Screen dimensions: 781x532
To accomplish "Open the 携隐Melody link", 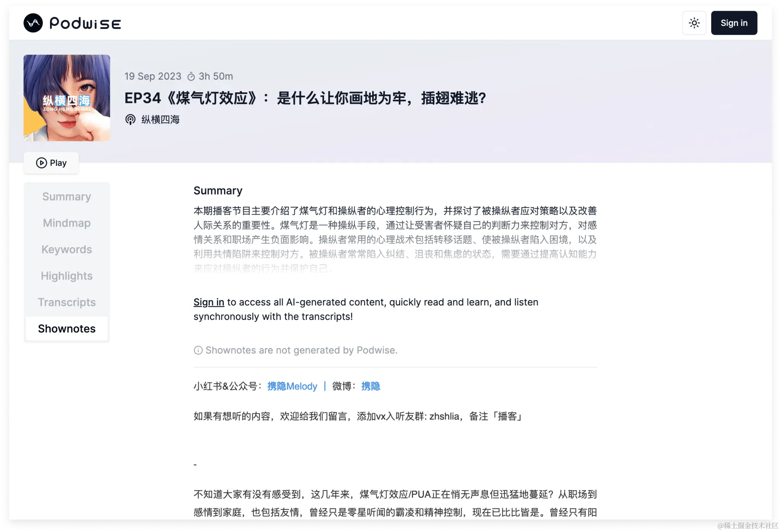I will coord(292,386).
